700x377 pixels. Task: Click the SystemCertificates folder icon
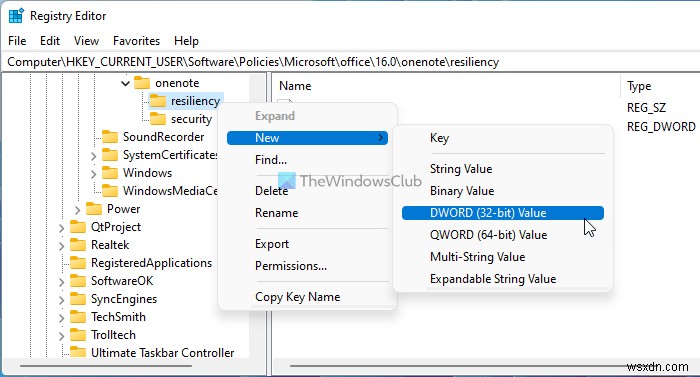(110, 155)
